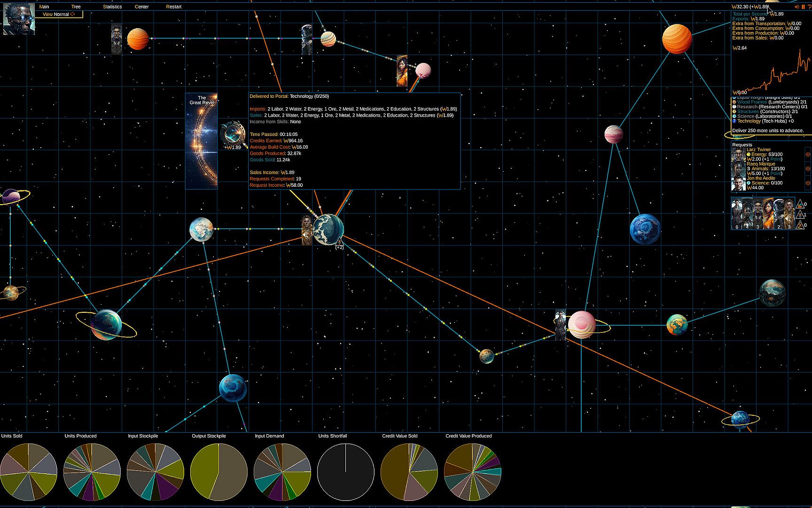Click the 'Structures (Constructors) 2/1' goal row
The width and height of the screenshot is (812, 508).
765,111
